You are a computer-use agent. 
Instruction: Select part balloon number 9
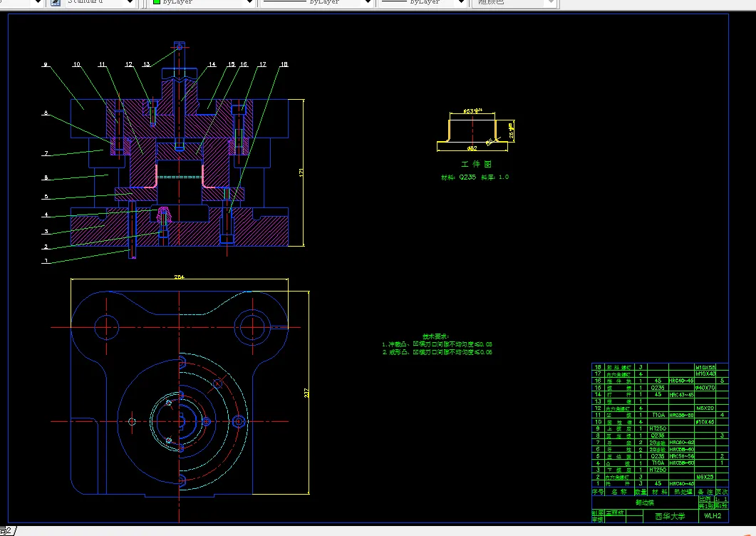pos(46,64)
